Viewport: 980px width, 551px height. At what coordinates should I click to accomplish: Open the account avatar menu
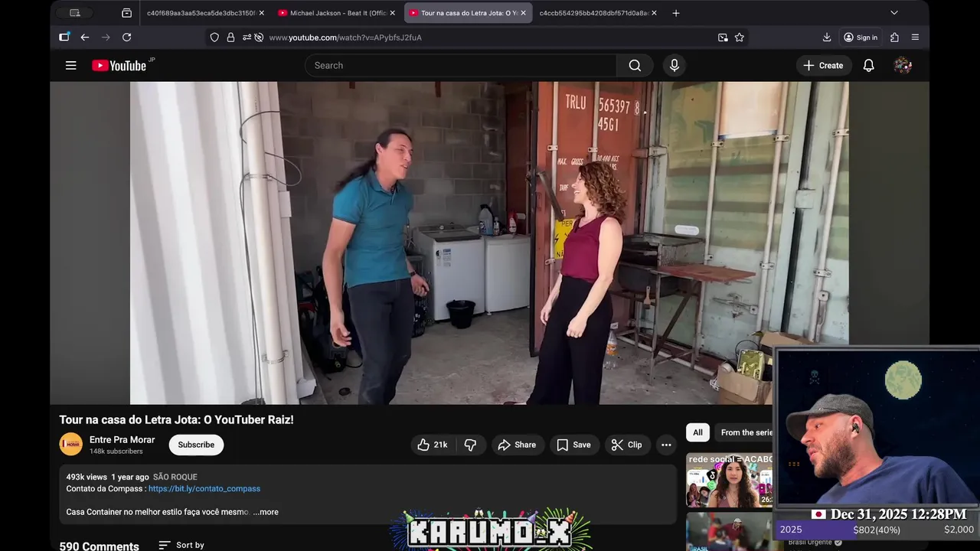click(x=903, y=66)
